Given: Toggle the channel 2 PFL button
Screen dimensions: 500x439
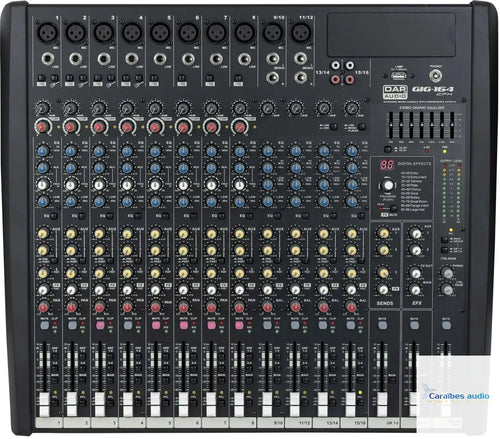Looking at the screenshot, I should point(82,402).
